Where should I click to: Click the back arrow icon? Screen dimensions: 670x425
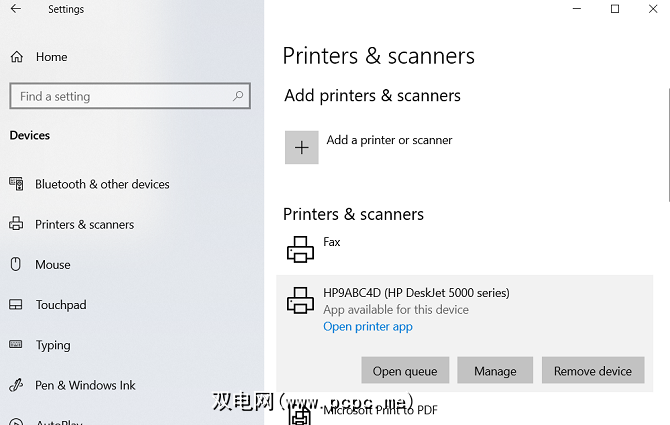[x=16, y=10]
